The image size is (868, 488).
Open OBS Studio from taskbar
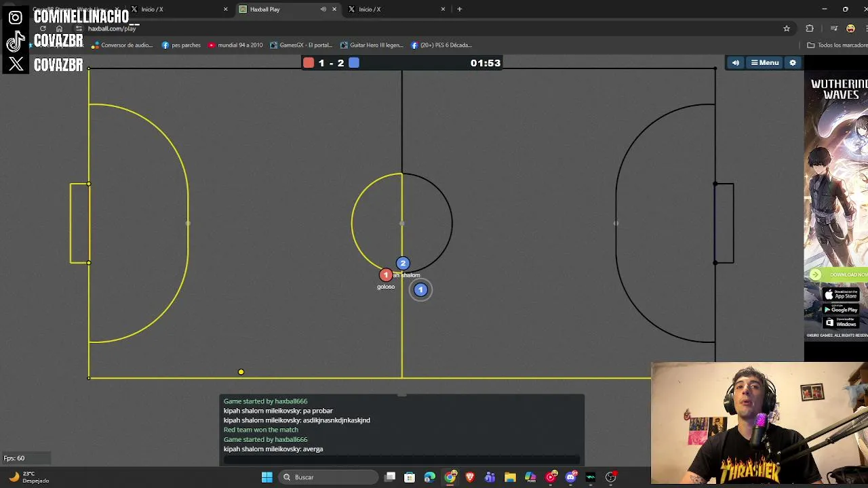[611, 477]
